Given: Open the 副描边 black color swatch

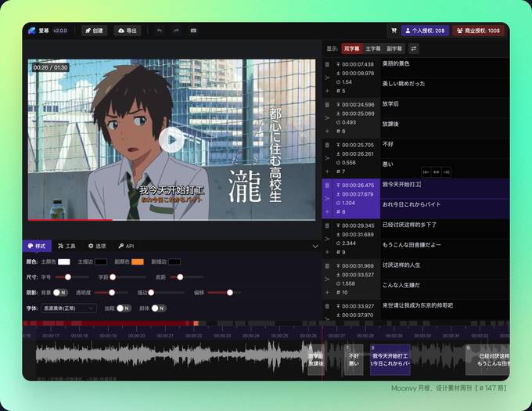Looking at the screenshot, I should [x=174, y=262].
